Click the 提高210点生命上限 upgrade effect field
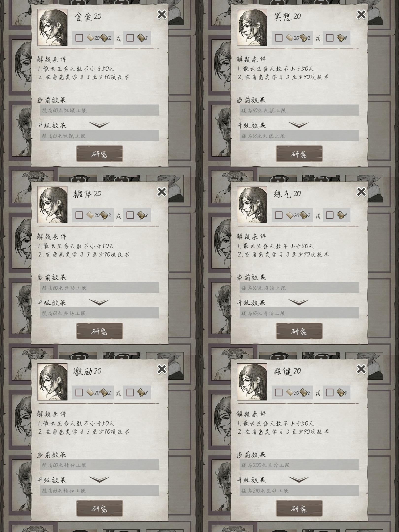The width and height of the screenshot is (399, 532). (299, 490)
